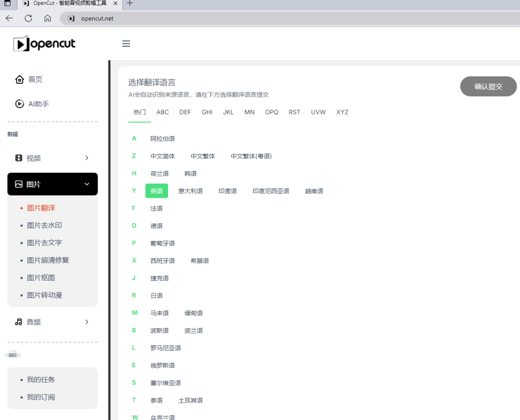The image size is (520, 420).
Task: Click the browser home button
Action: (x=47, y=18)
